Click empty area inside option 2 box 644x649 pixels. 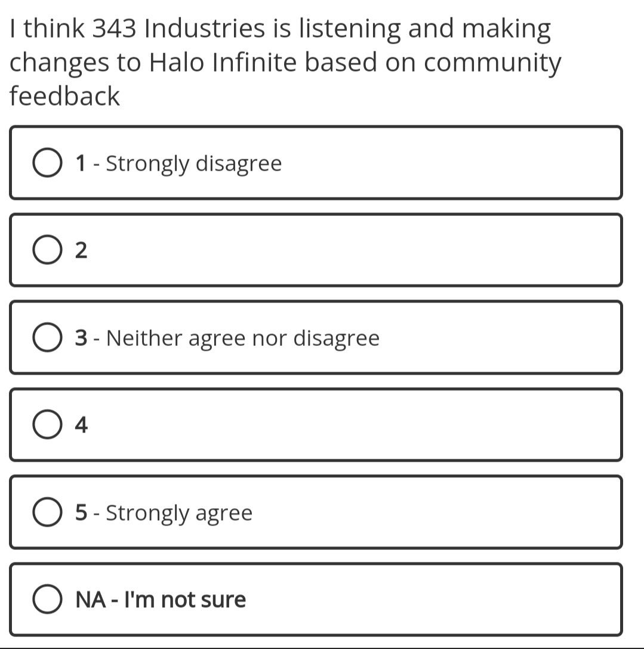click(x=358, y=251)
